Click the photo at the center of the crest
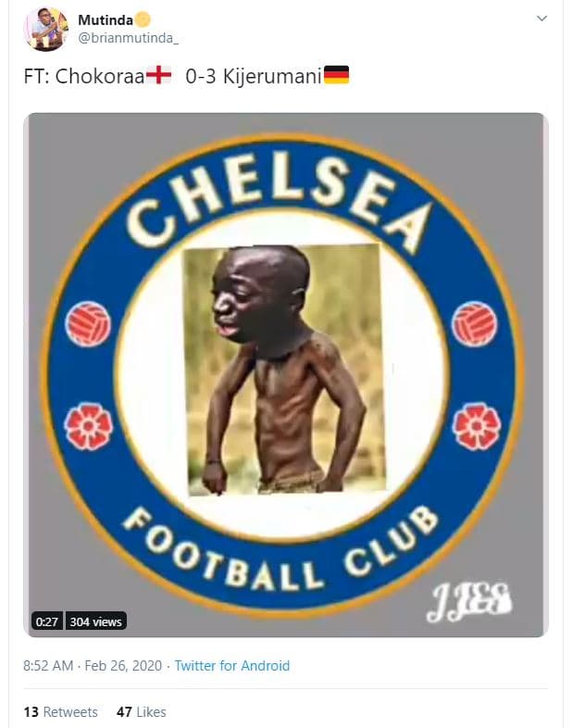Image resolution: width=572 pixels, height=728 pixels. [x=284, y=370]
